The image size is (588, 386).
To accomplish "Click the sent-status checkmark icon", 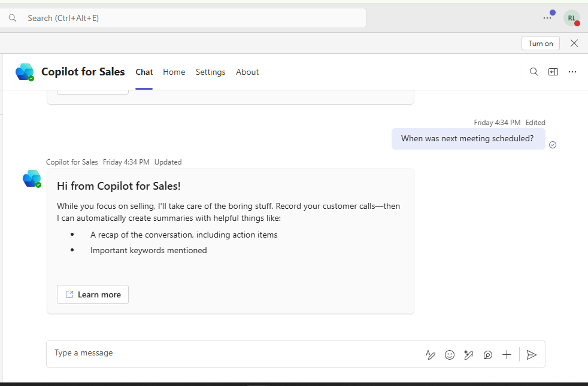I will pos(553,145).
